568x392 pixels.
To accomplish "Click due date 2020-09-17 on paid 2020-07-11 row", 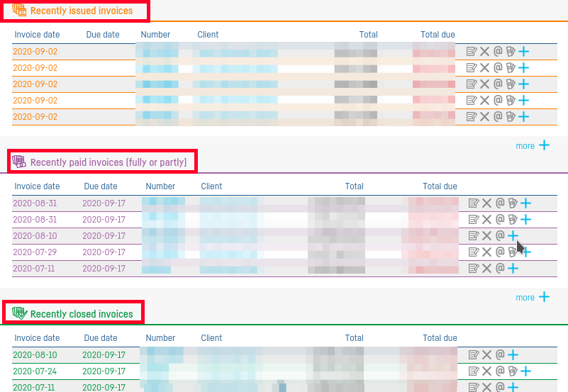I will [104, 269].
